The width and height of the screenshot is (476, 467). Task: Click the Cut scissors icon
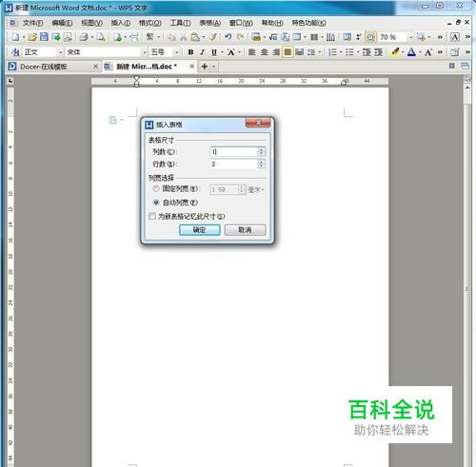[x=183, y=37]
